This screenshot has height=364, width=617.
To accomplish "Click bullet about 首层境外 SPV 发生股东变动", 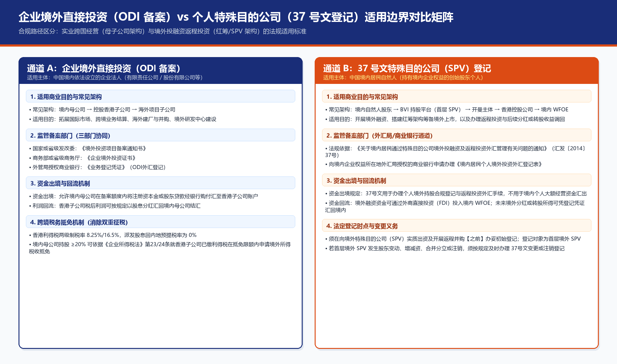I will (445, 248).
